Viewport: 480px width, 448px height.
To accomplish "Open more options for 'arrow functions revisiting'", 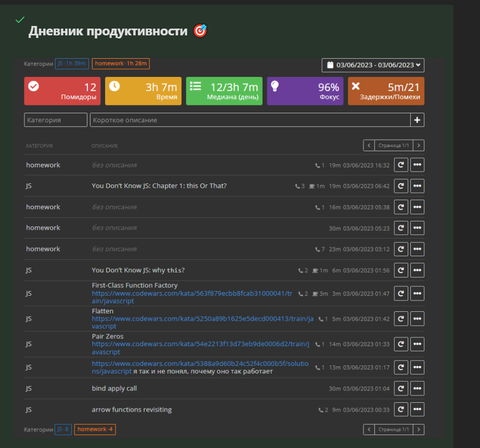I will 417,410.
